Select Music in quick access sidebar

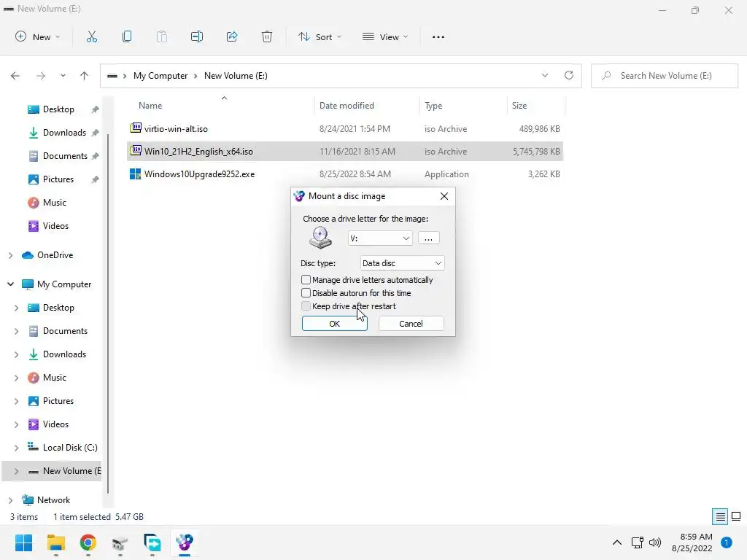tap(54, 203)
